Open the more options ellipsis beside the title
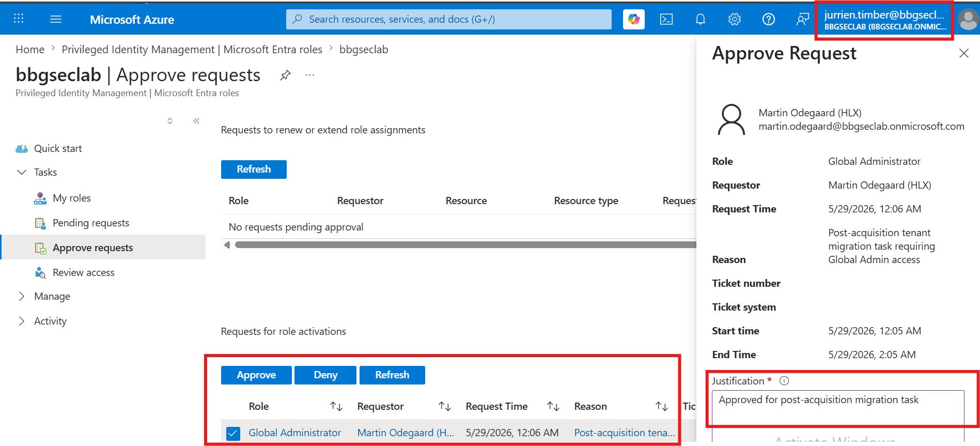This screenshot has height=446, width=980. pyautogui.click(x=310, y=75)
